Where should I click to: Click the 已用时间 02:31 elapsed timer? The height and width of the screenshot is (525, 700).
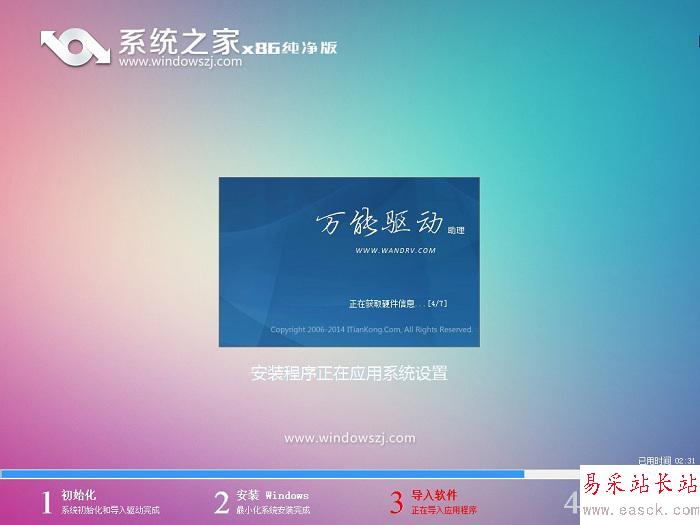pyautogui.click(x=666, y=460)
